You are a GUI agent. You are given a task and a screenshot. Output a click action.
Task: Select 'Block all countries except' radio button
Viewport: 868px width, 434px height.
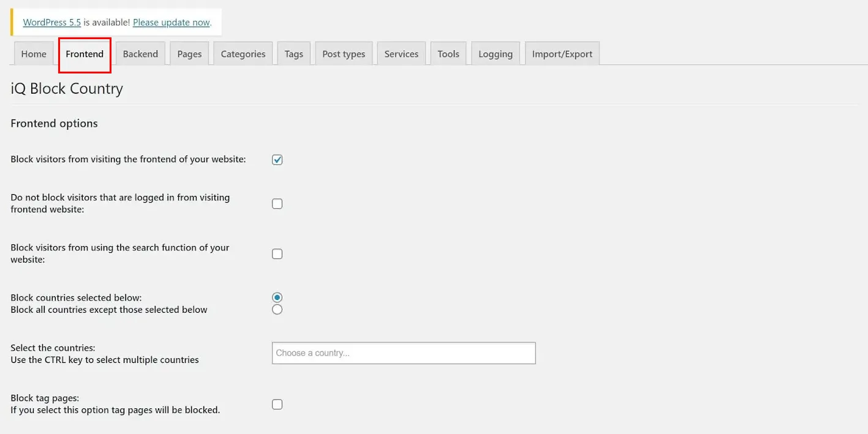(277, 310)
